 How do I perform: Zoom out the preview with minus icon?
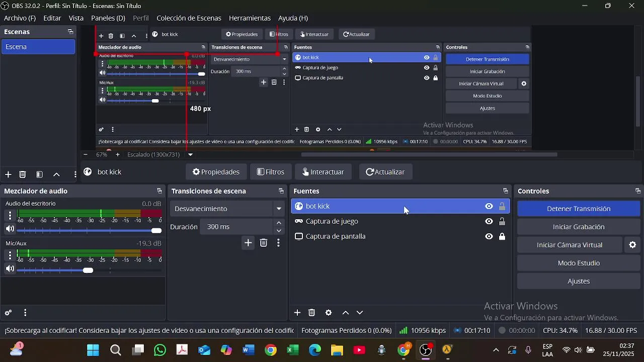pos(86,155)
